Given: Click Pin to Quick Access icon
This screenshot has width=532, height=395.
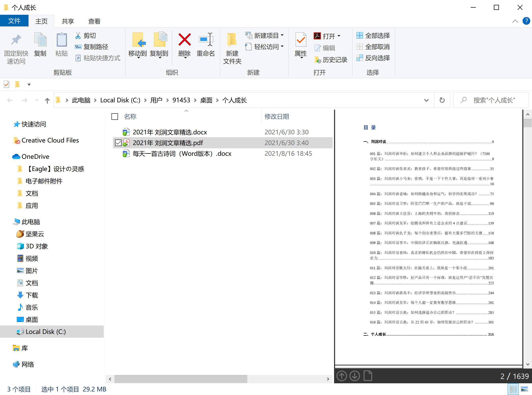Looking at the screenshot, I should pyautogui.click(x=16, y=40).
